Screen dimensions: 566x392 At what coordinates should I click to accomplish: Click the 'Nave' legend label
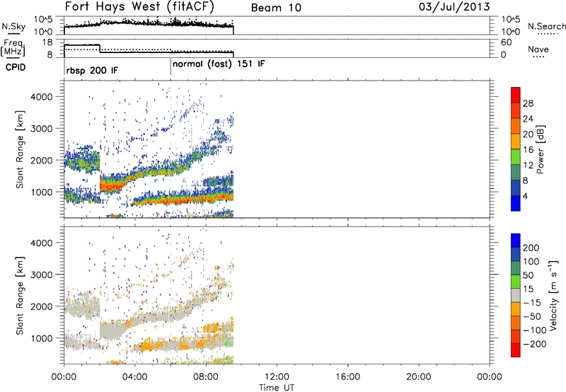coord(538,49)
